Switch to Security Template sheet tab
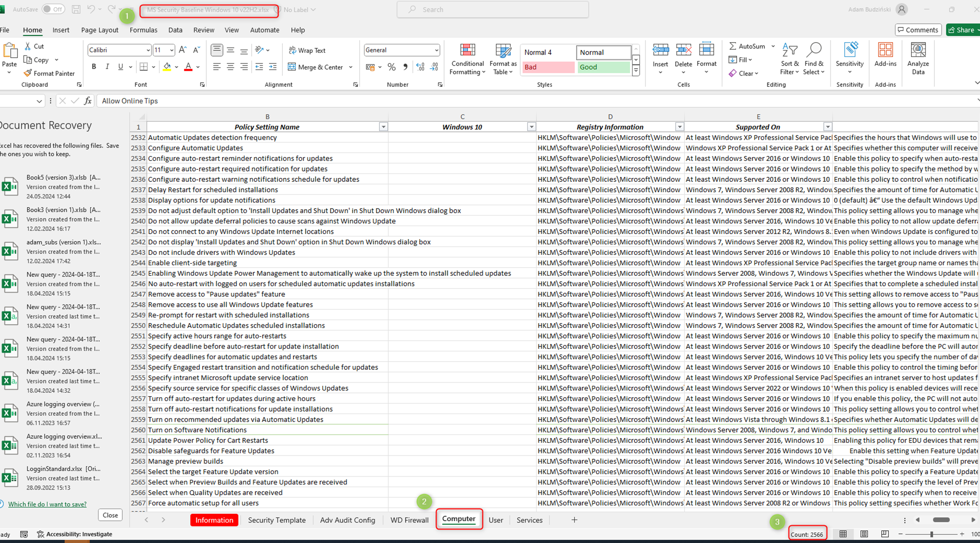980x543 pixels. point(277,520)
